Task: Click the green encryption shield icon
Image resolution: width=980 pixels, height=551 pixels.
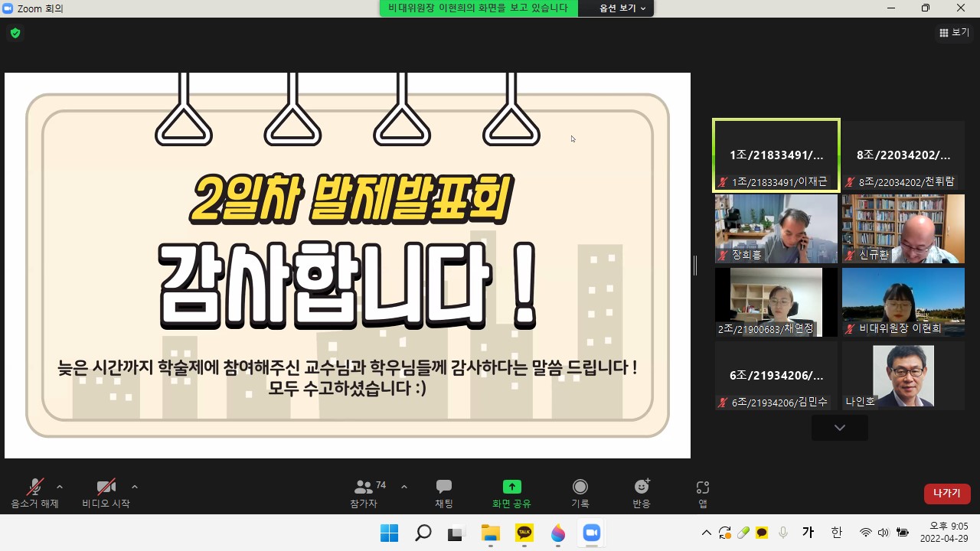Action: [x=15, y=33]
